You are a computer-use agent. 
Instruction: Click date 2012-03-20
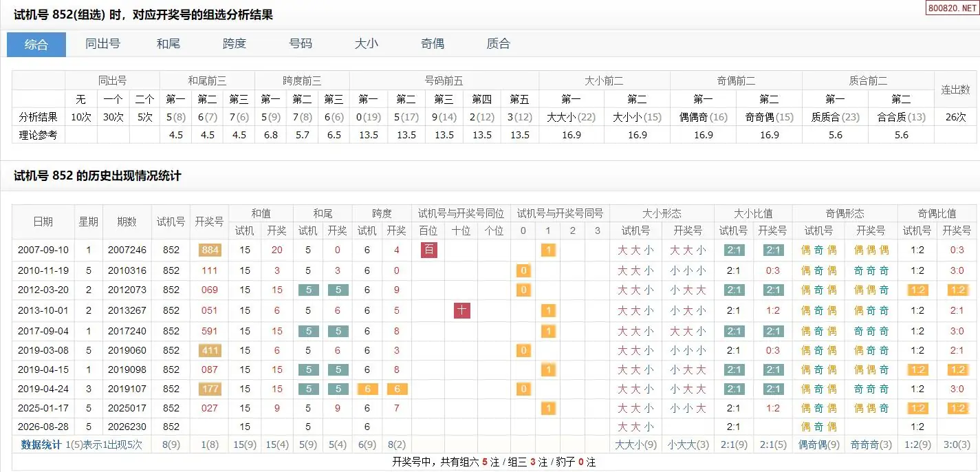pos(43,290)
